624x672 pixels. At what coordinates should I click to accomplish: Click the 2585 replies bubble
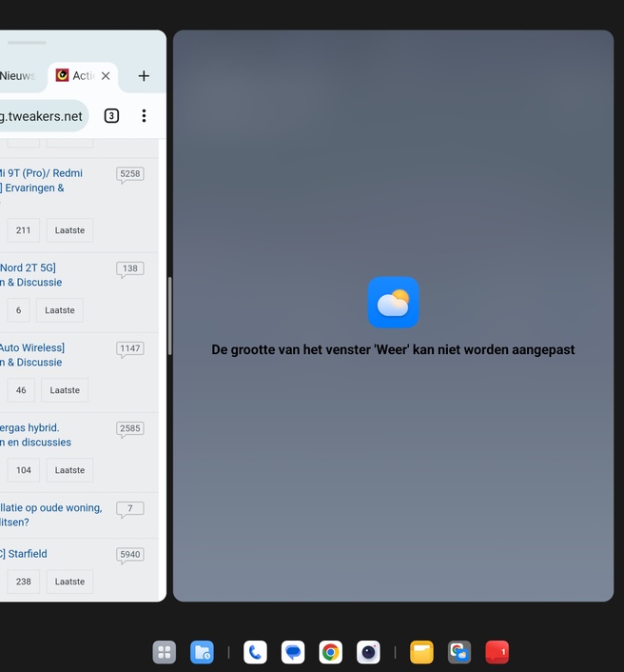(x=130, y=429)
